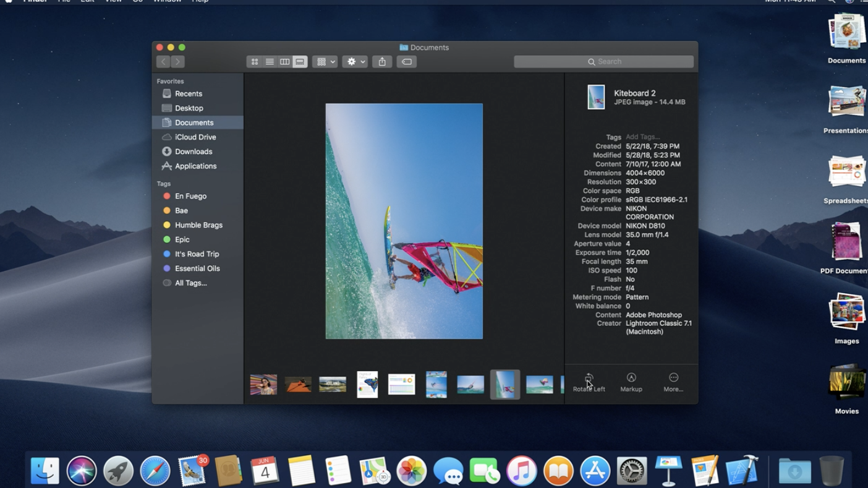Click the Share toolbar button
Screen dimensions: 868x488
pyautogui.click(x=382, y=62)
